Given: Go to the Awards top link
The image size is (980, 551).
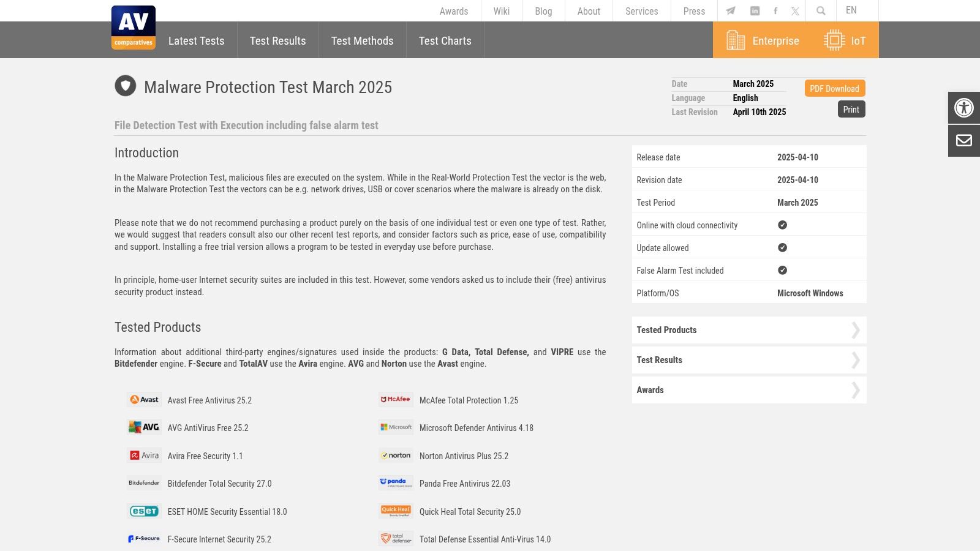Looking at the screenshot, I should (x=454, y=11).
